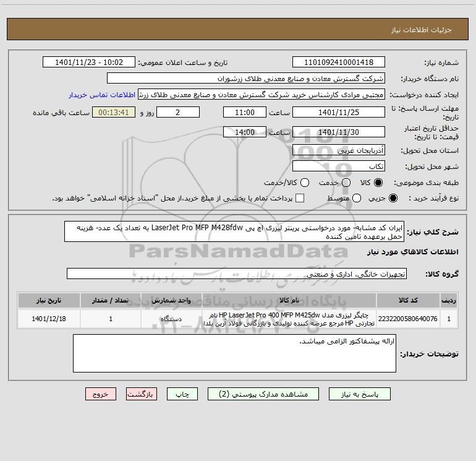Click the need date cell 1401/12/18
Image resolution: width=476 pixels, height=461 pixels.
[49, 319]
